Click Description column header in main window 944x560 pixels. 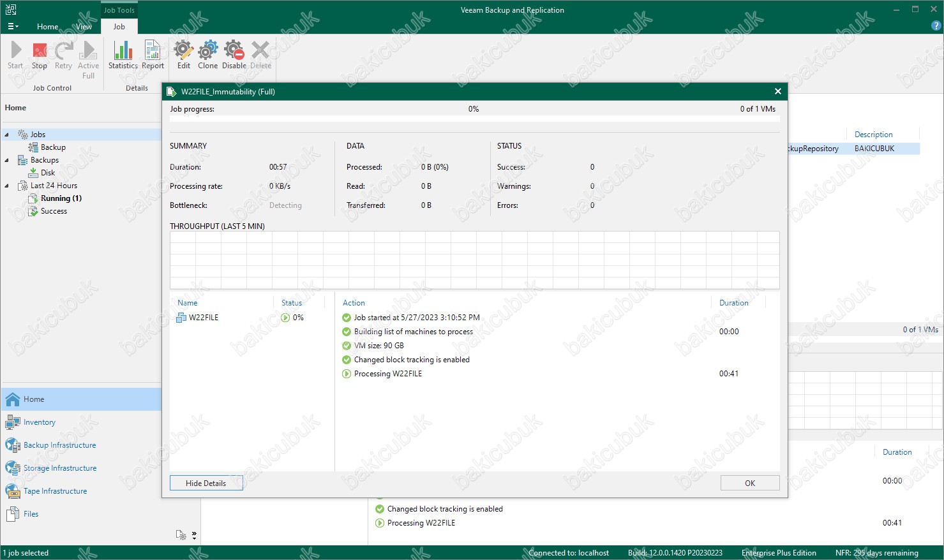pyautogui.click(x=874, y=135)
